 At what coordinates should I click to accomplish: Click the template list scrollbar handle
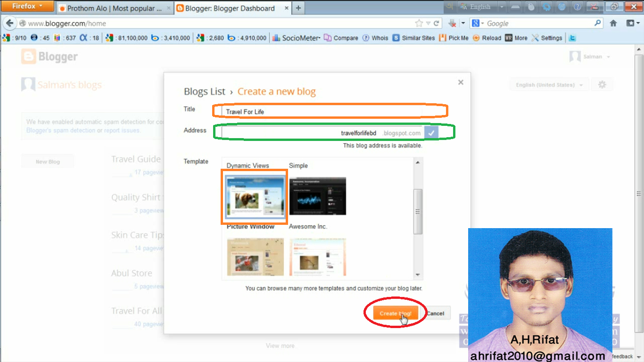[x=418, y=212]
